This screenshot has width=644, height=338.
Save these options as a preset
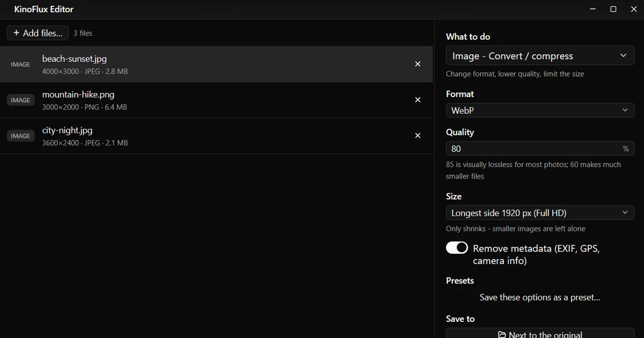click(x=540, y=297)
